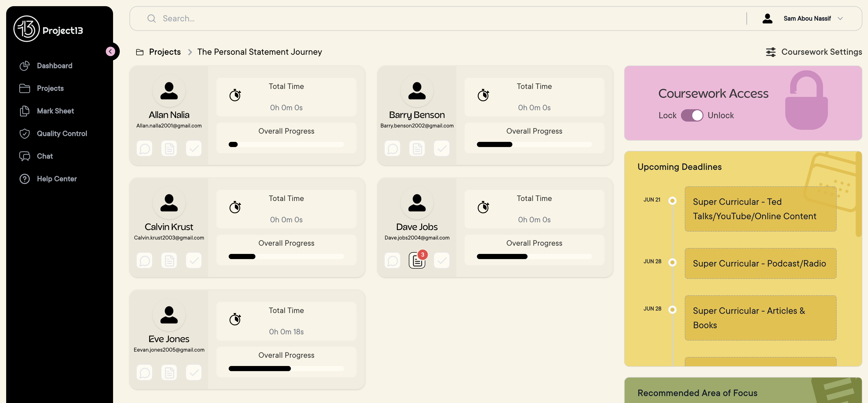
Task: Click the 0h 0m 18s total time value
Action: click(286, 332)
